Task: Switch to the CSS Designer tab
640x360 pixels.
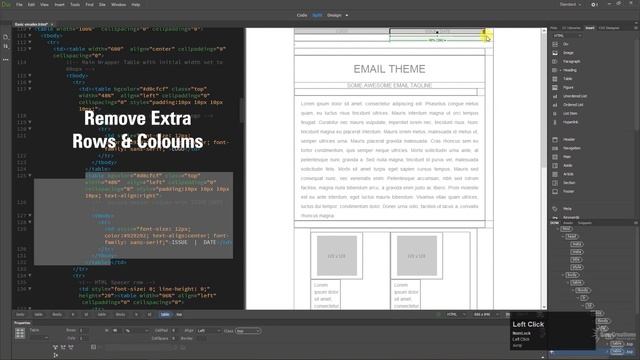Action: [x=609, y=28]
